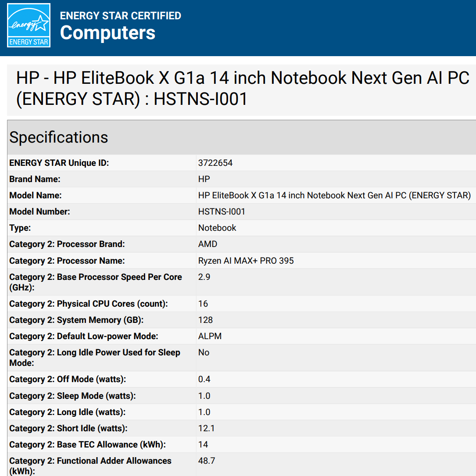Screen dimensions: 476x476
Task: Click the "ENERGY STAR CERTIFIED" header text
Action: [120, 16]
